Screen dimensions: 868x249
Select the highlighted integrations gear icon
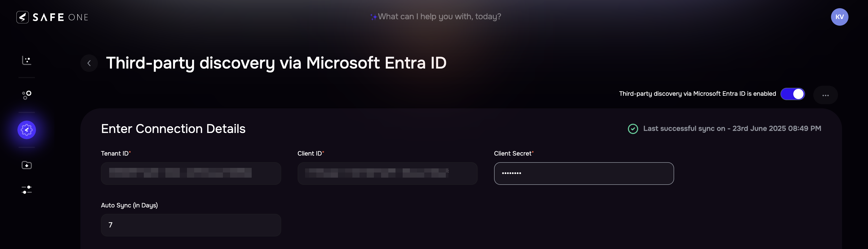[x=27, y=130]
